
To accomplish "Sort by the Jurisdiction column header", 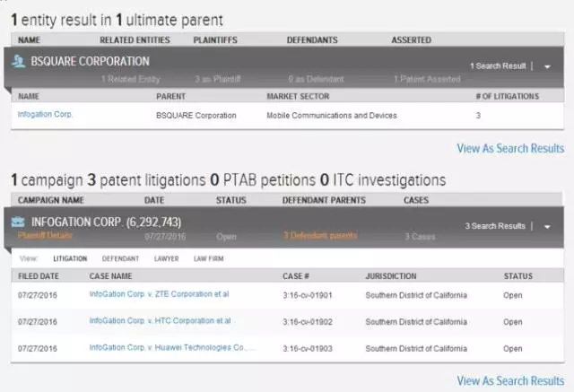I will [x=395, y=276].
